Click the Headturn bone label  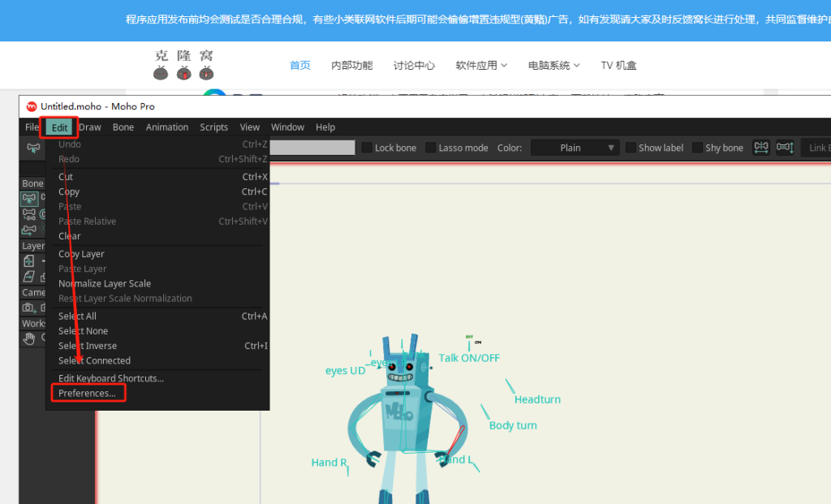click(537, 399)
